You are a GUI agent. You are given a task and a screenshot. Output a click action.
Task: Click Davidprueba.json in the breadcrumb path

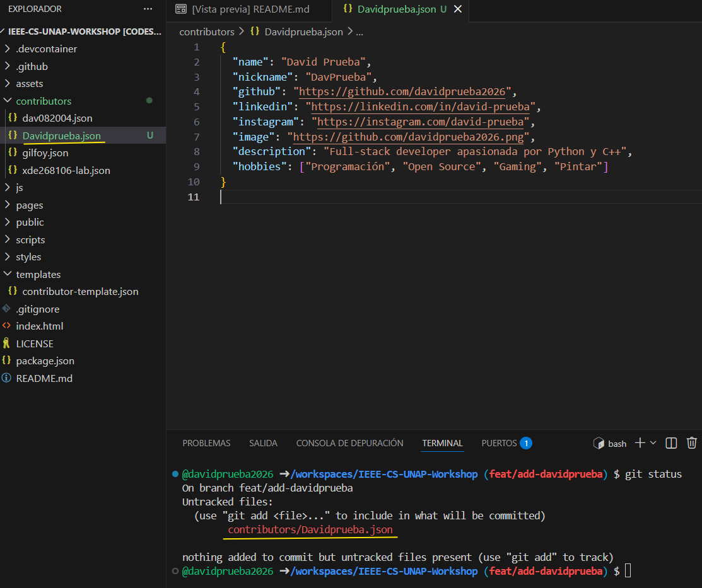303,32
